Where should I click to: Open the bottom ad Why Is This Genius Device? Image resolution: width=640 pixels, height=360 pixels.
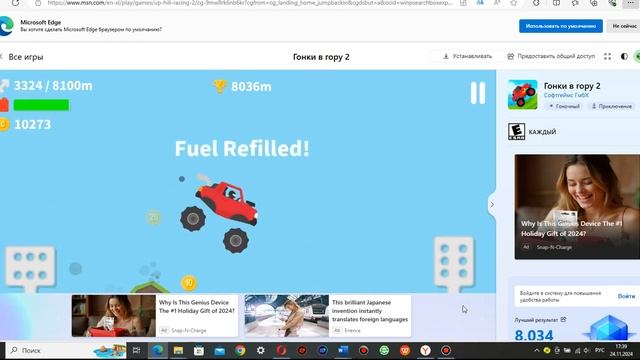[155, 316]
